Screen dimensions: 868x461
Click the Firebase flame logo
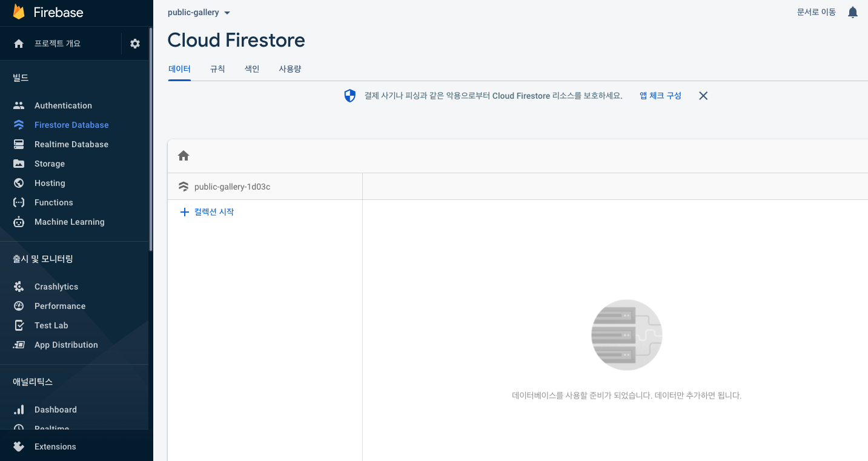(19, 12)
